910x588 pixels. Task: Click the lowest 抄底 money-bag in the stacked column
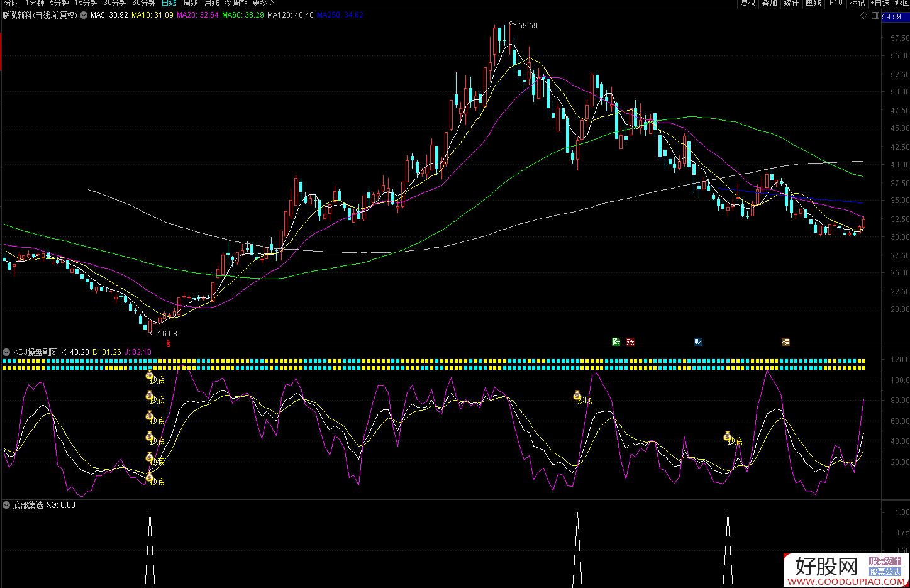(150, 478)
